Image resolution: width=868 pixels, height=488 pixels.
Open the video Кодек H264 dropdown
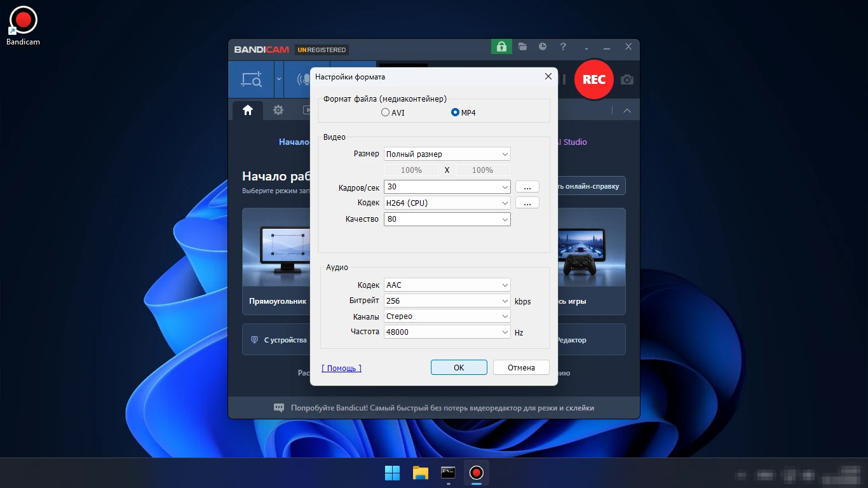(447, 203)
